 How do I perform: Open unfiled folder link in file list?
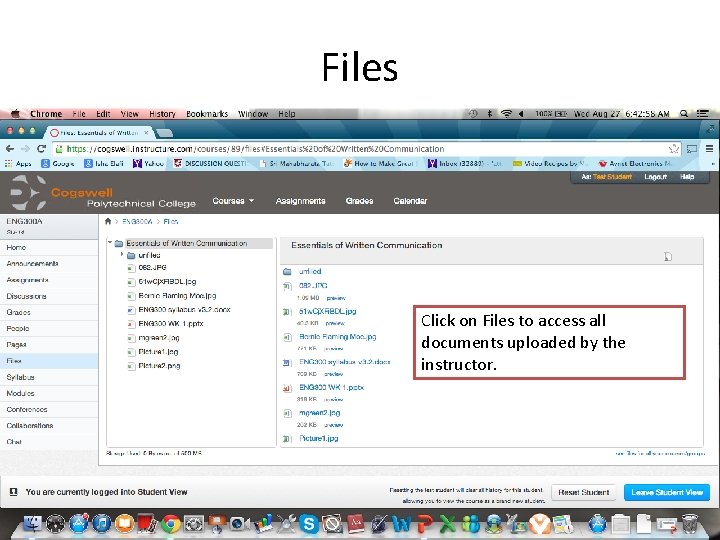point(310,271)
